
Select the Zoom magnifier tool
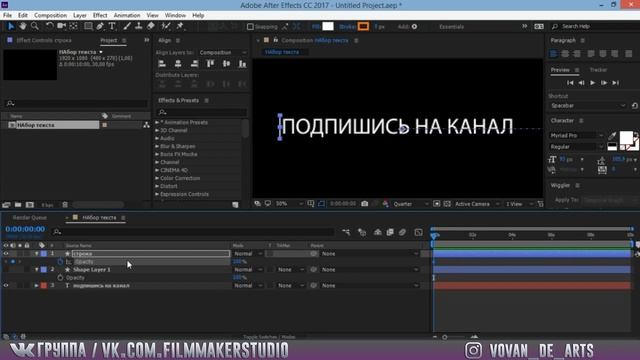point(35,27)
